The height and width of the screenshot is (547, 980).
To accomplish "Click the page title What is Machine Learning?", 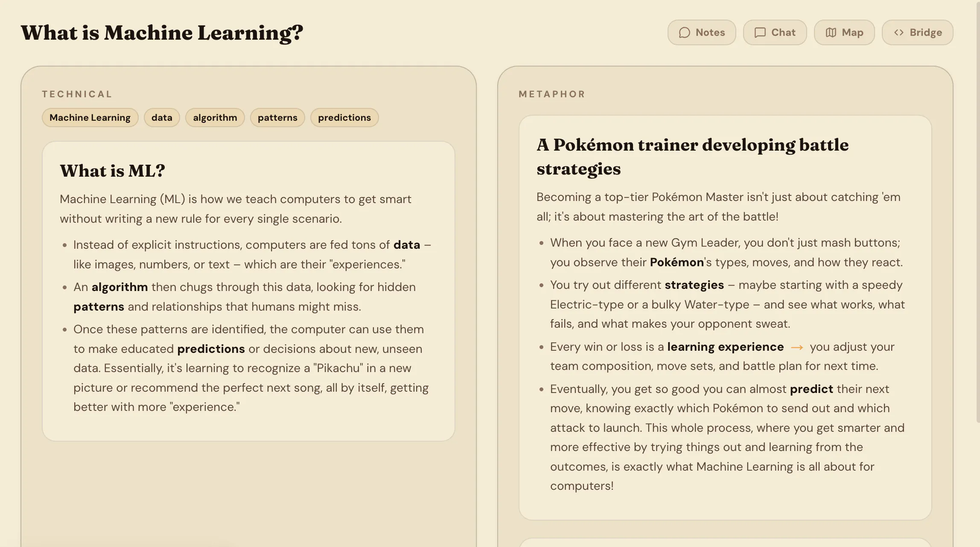I will click(x=162, y=33).
